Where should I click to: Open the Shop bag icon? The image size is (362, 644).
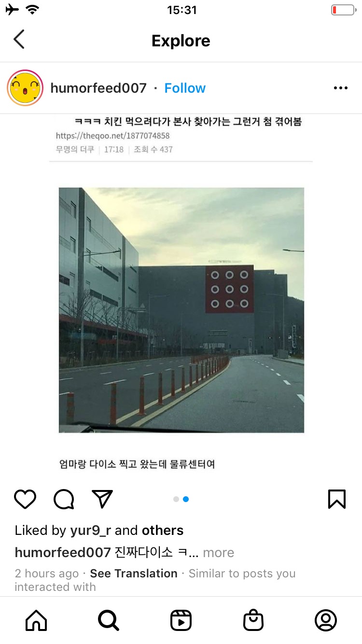[253, 620]
